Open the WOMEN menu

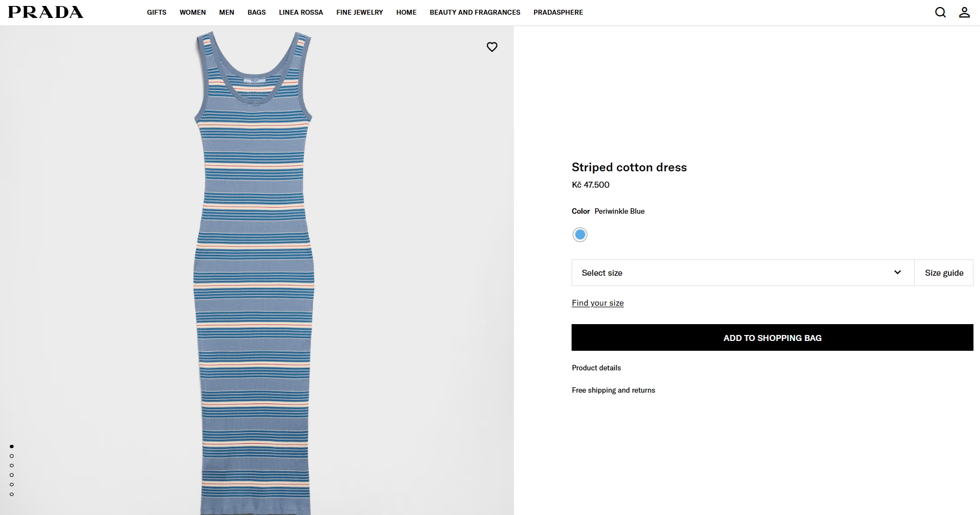click(x=193, y=12)
